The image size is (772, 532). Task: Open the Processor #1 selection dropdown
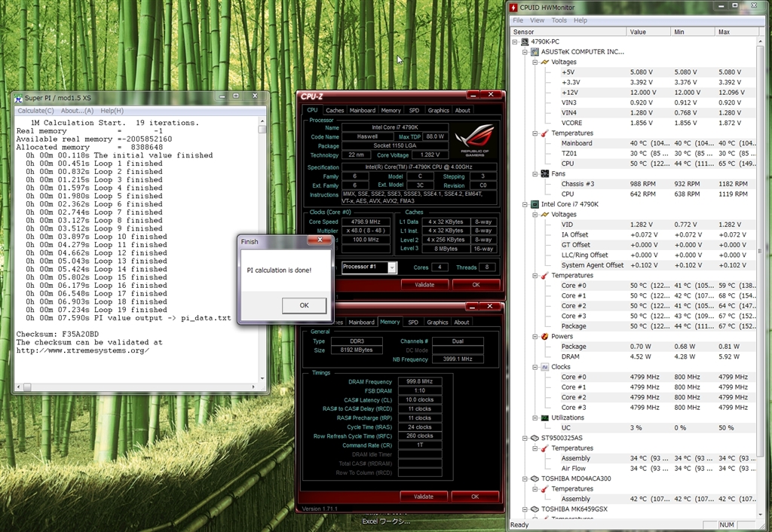pos(392,268)
